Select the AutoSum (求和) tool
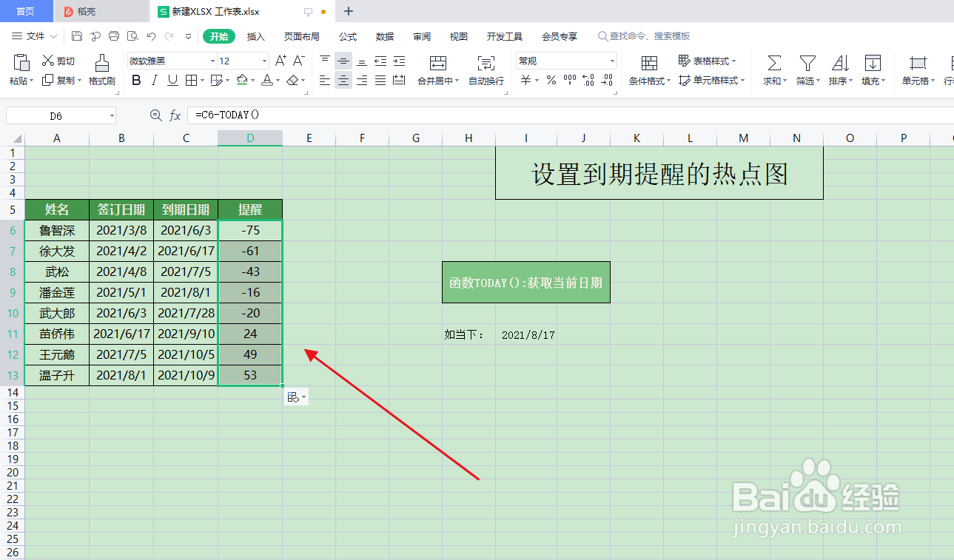The width and height of the screenshot is (954, 560). 773,70
